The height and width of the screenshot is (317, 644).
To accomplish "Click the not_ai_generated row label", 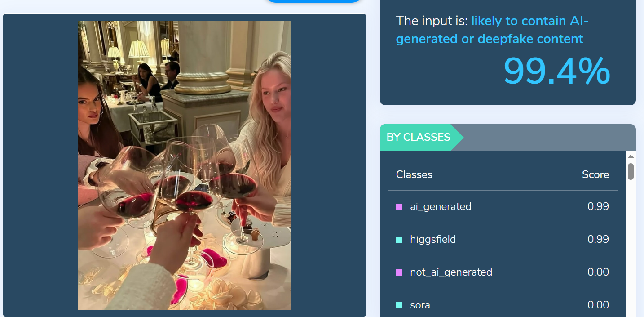I will tap(451, 272).
